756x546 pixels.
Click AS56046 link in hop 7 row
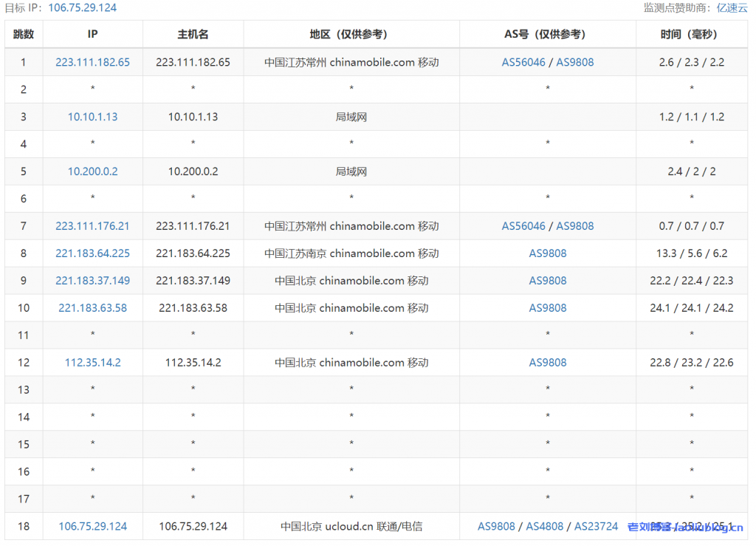pyautogui.click(x=523, y=226)
